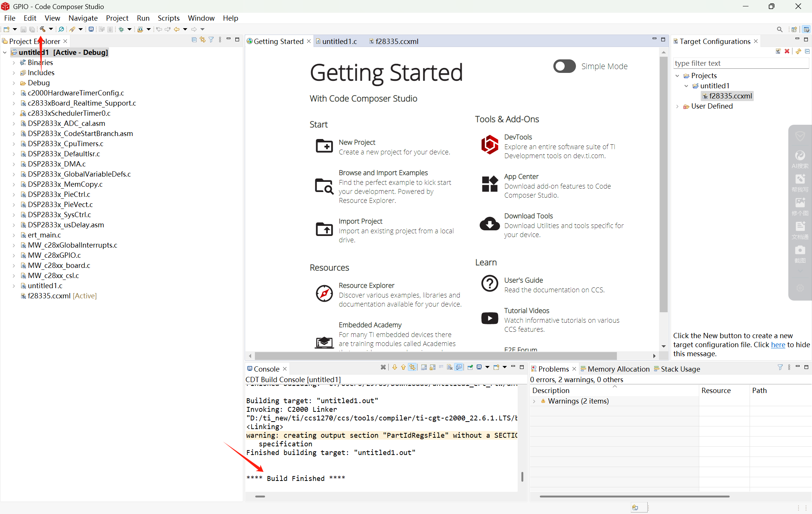This screenshot has width=812, height=514.
Task: Switch to the untitled1.c editor tab
Action: pyautogui.click(x=339, y=41)
